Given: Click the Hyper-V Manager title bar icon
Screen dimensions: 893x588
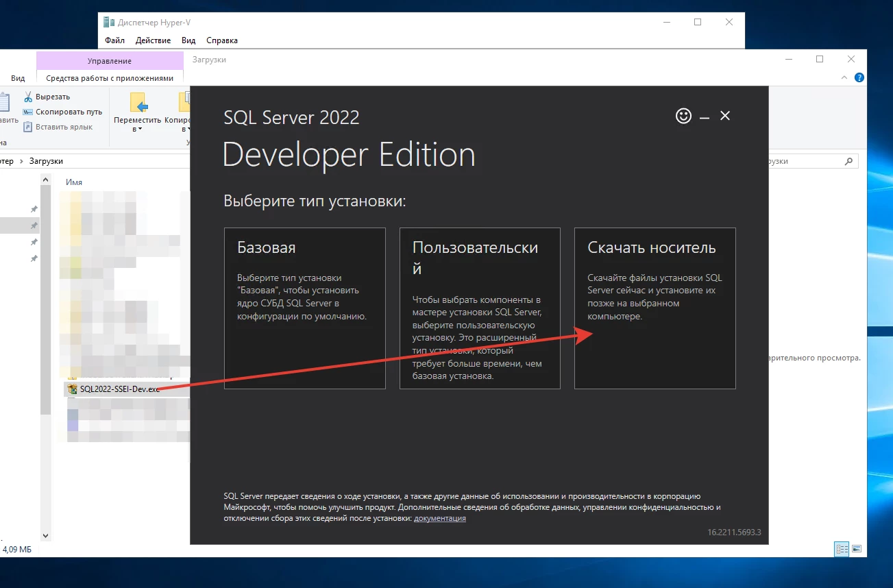Looking at the screenshot, I should pyautogui.click(x=109, y=22).
